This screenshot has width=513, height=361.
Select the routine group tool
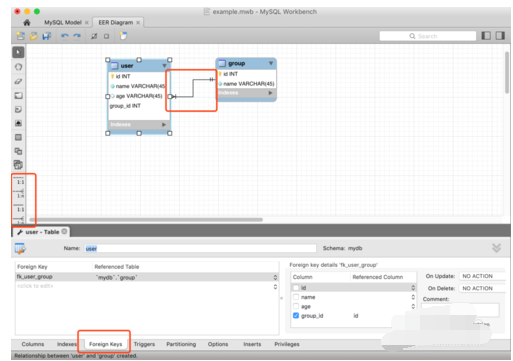(x=18, y=165)
